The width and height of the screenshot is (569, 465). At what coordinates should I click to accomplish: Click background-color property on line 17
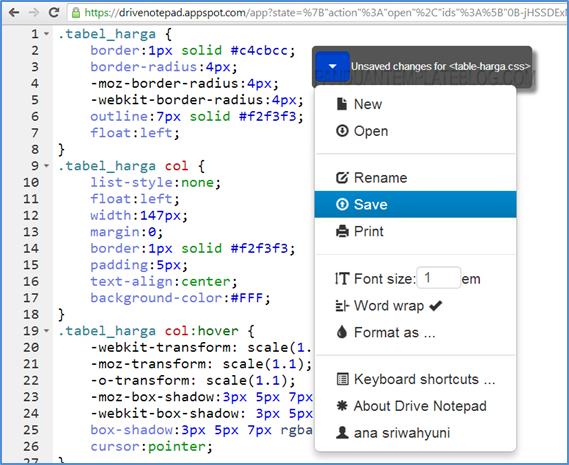[x=156, y=298]
